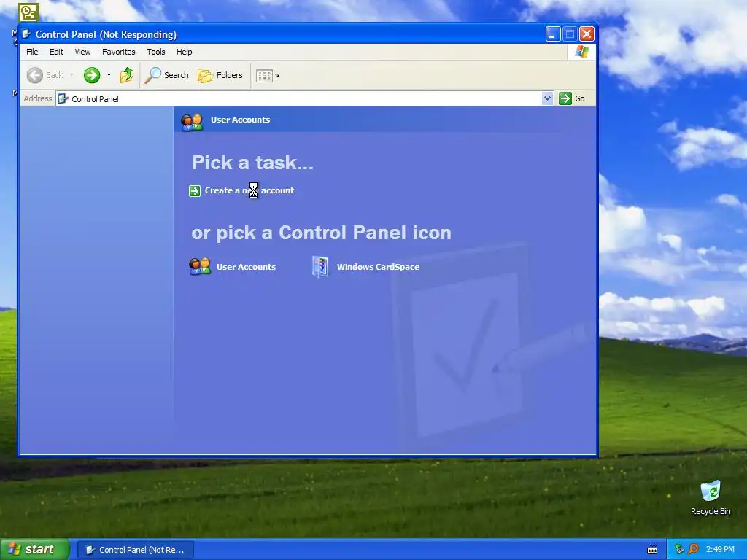The width and height of the screenshot is (747, 560).
Task: Minimize the Control Panel window
Action: click(x=553, y=34)
